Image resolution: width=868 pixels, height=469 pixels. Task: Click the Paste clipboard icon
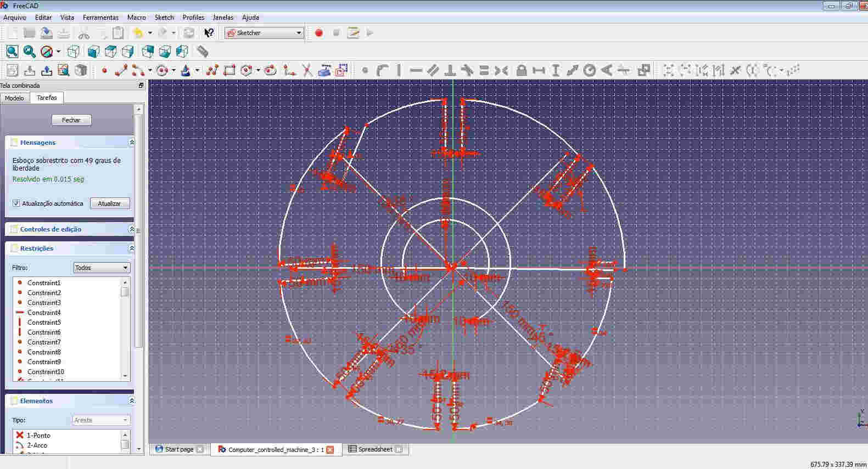[118, 33]
